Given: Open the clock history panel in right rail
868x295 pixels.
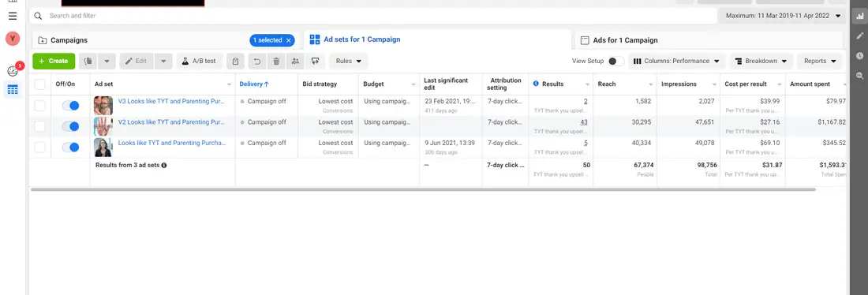Looking at the screenshot, I should 859,56.
